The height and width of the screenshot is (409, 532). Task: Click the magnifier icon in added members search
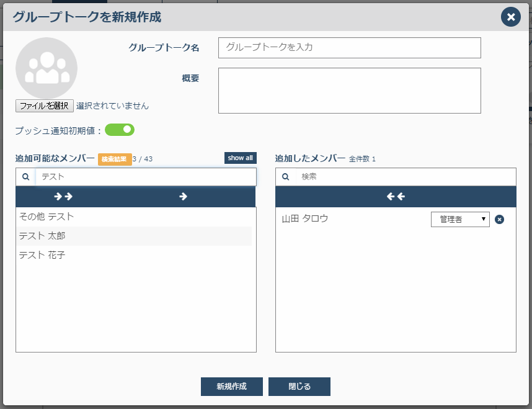[286, 177]
